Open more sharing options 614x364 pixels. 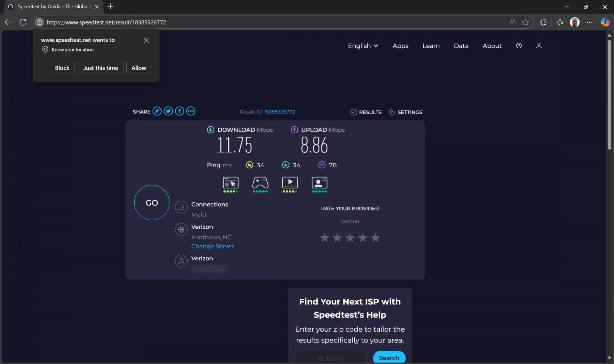tap(191, 111)
